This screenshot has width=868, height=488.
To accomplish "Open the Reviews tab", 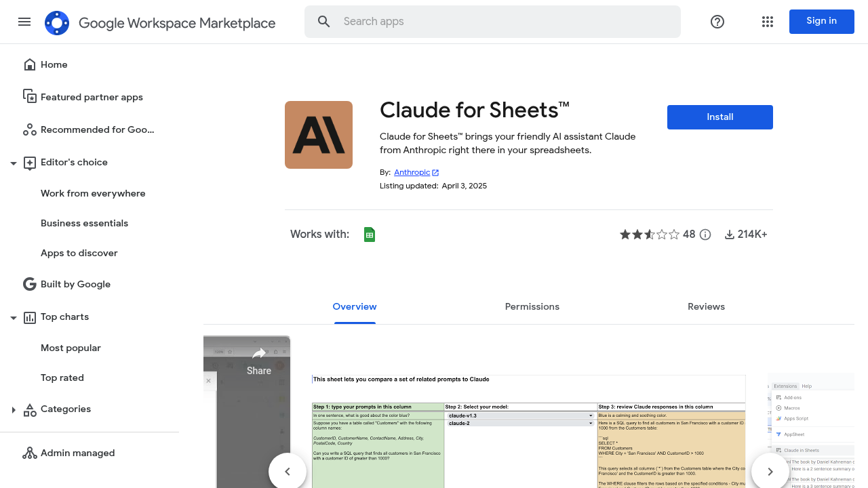I will point(706,306).
